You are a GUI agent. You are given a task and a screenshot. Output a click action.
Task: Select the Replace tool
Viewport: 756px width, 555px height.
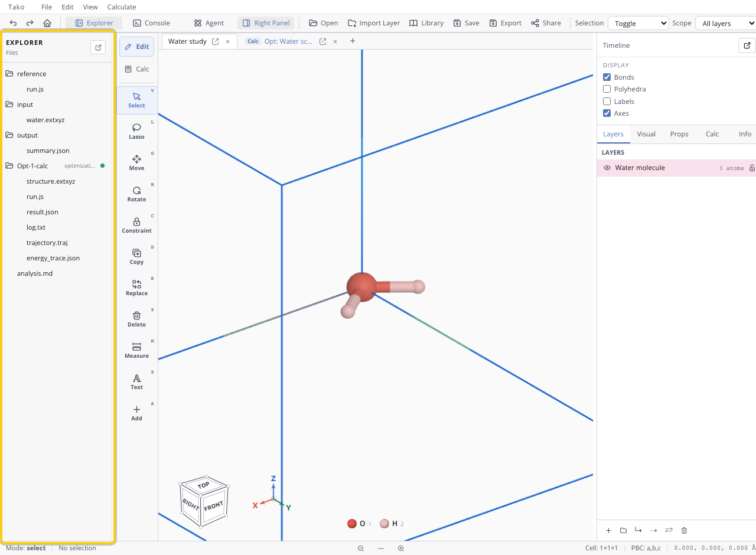[x=136, y=288]
